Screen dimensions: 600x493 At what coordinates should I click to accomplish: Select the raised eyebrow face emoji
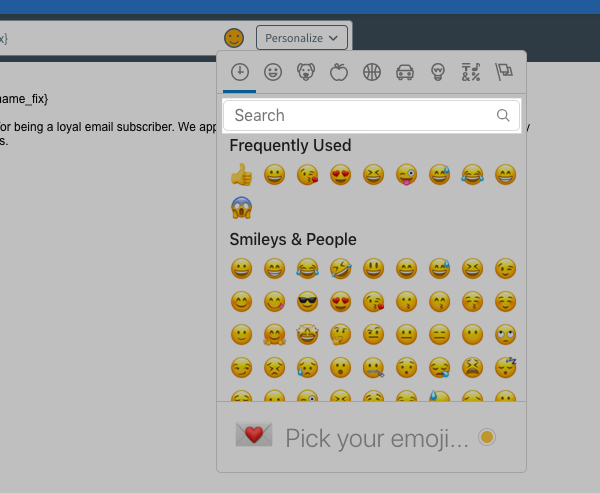tap(373, 334)
